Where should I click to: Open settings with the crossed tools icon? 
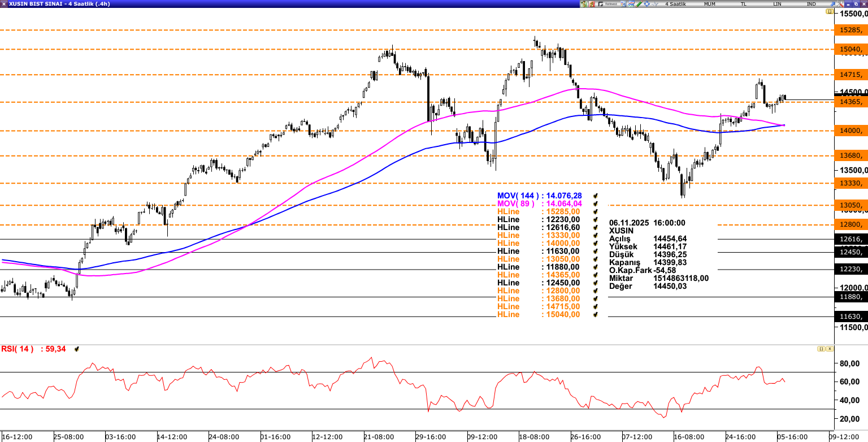point(840,4)
